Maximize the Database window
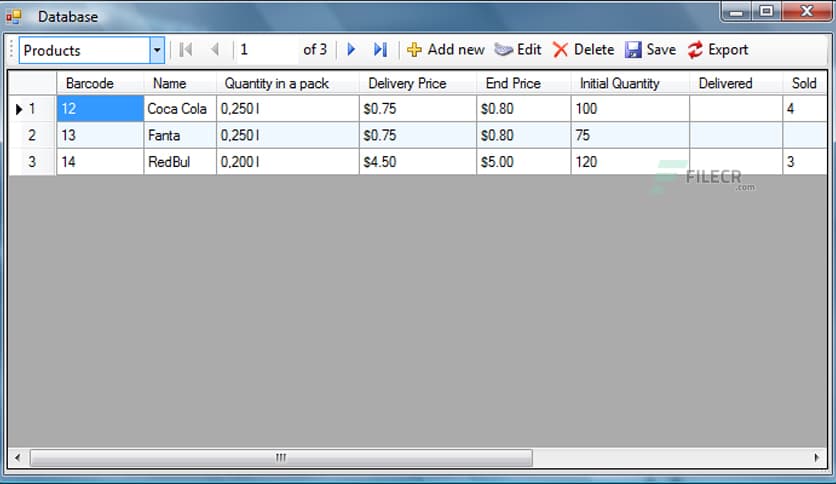The height and width of the screenshot is (484, 836). pyautogui.click(x=766, y=11)
